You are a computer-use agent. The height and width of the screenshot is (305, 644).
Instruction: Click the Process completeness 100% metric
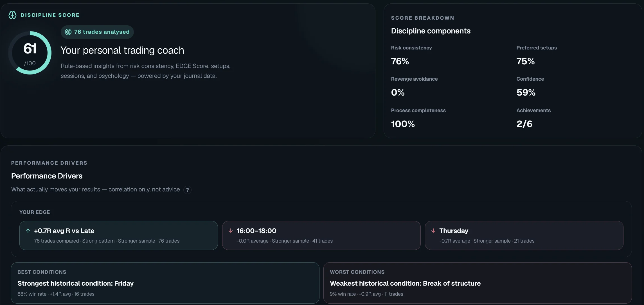coord(418,118)
